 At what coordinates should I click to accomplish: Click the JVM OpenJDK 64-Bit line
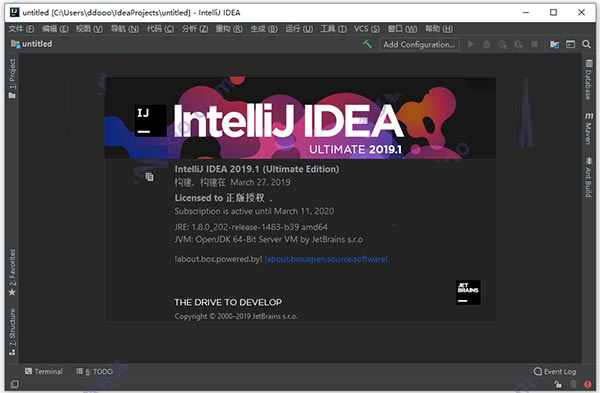coord(269,240)
